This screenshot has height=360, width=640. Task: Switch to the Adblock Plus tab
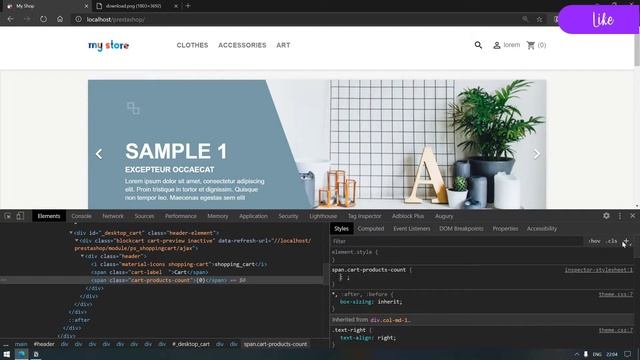[408, 216]
